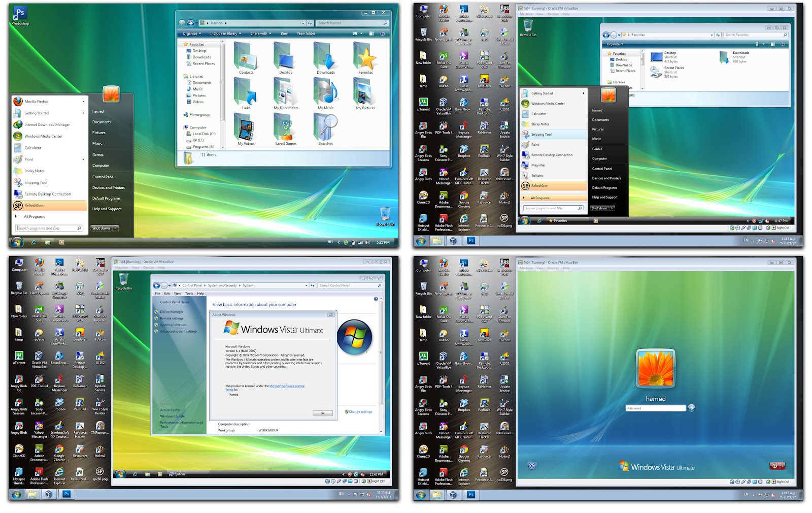Select the Saved Games folder icon
Viewport: 812px width, 513px height.
point(286,129)
